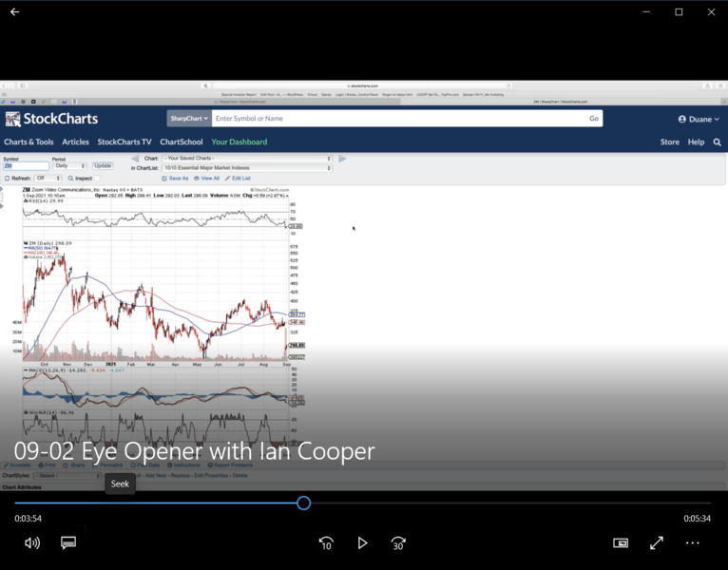
Task: Click the seek slider handle
Action: pos(303,503)
